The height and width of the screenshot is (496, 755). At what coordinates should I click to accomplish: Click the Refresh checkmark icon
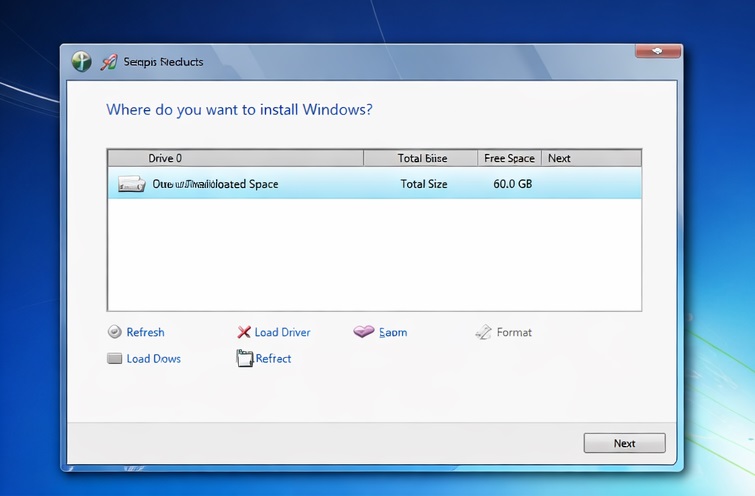114,332
